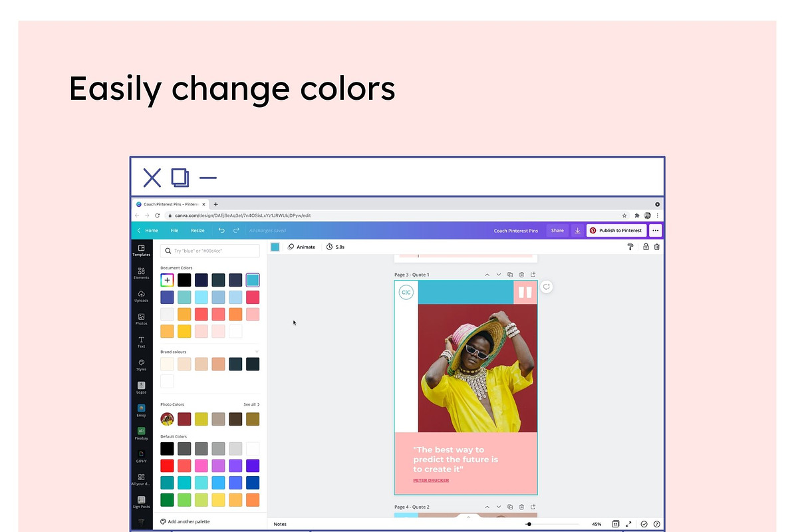Select the quote text on Page 3

pos(456,460)
